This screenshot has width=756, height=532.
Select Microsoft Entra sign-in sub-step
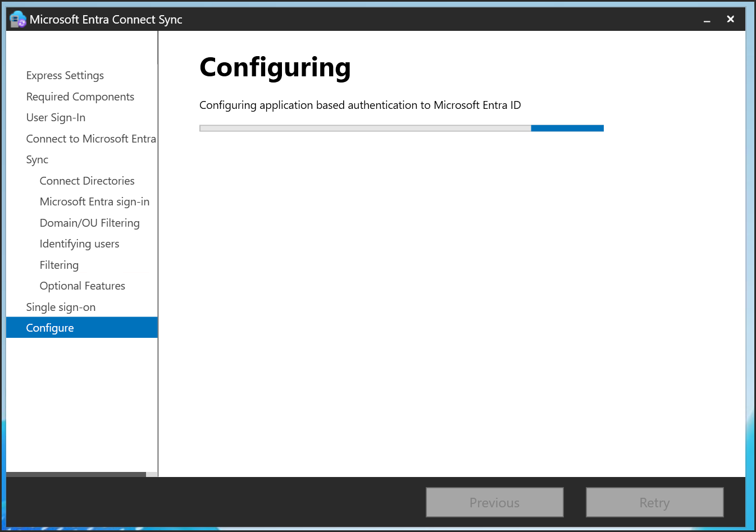94,201
